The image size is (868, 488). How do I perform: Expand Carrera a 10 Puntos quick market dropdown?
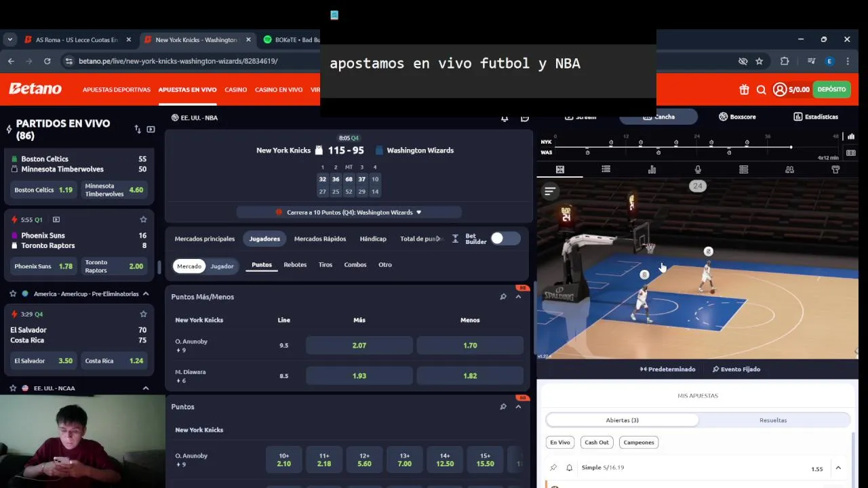point(349,212)
